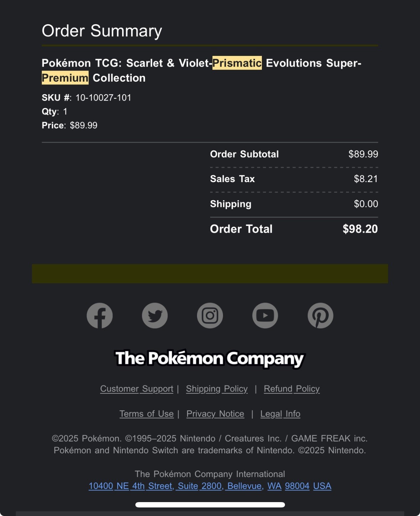Open the Shipping Policy link
Viewport: 420px width, 516px height.
(217, 389)
